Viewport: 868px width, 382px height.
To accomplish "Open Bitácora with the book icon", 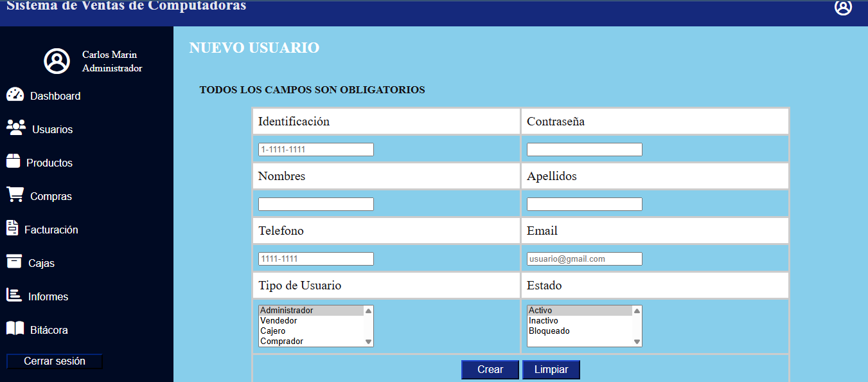I will click(15, 329).
